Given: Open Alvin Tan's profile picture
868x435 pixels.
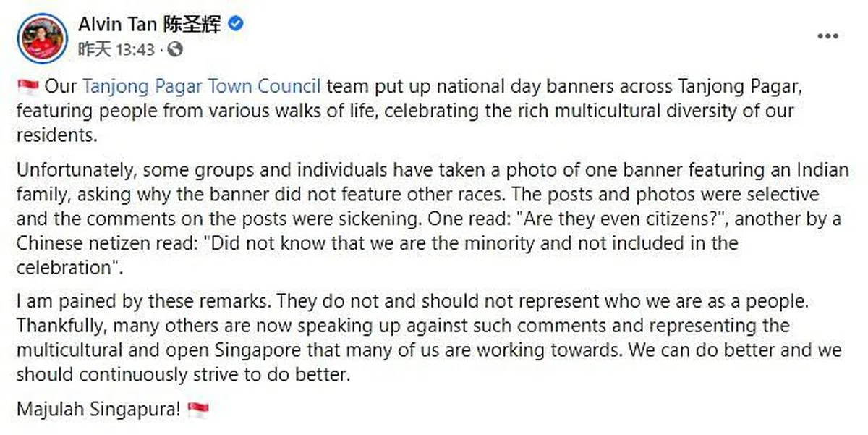Looking at the screenshot, I should point(43,36).
